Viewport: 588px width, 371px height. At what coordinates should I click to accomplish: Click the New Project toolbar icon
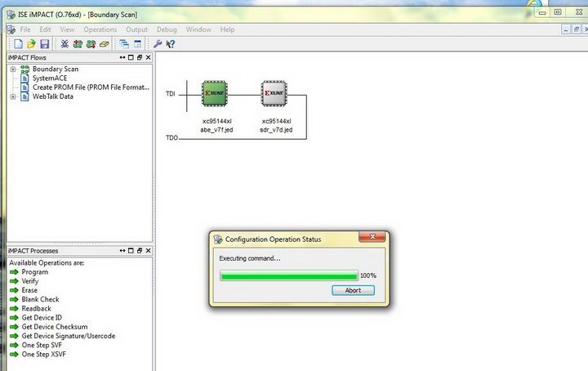pos(17,43)
